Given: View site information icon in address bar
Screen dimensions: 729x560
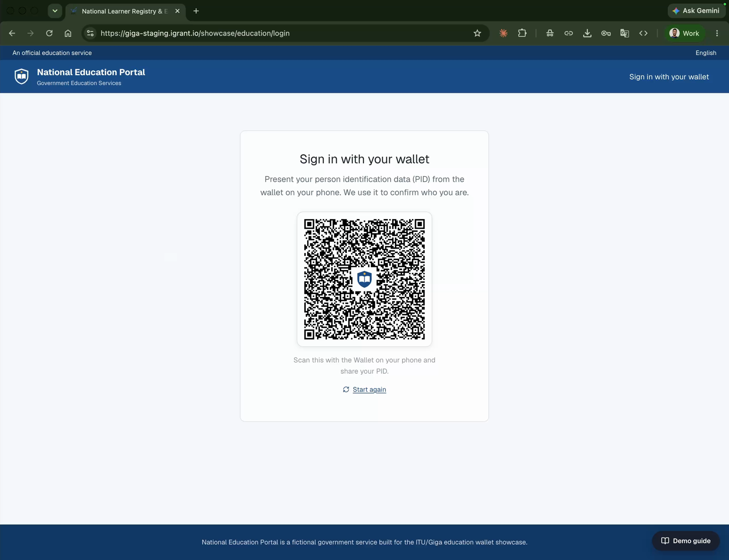Looking at the screenshot, I should tap(90, 33).
